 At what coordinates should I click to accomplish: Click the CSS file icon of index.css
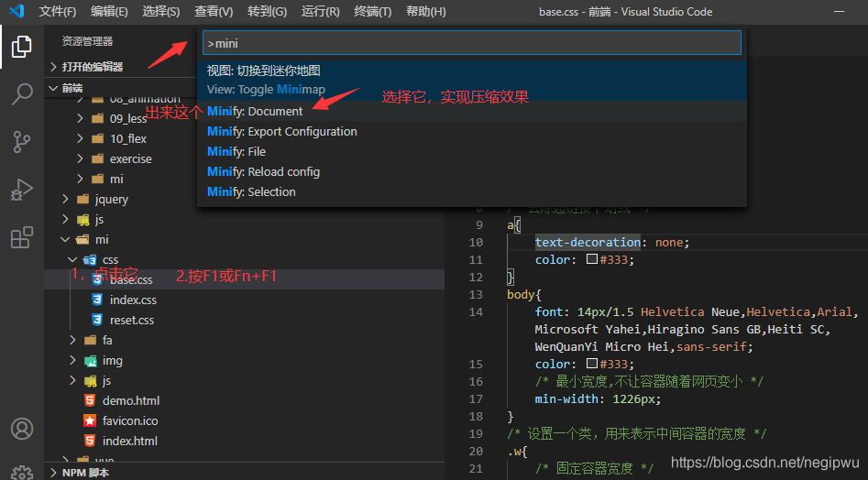tap(97, 300)
